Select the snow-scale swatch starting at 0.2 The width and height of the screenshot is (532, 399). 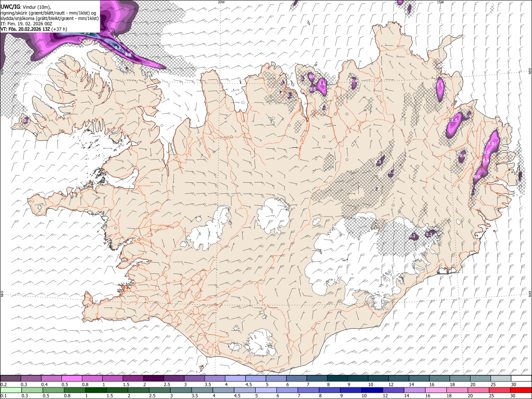(x=10, y=378)
